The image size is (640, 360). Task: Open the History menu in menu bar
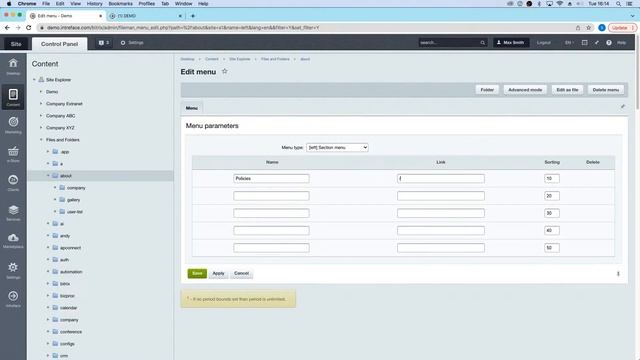pyautogui.click(x=94, y=4)
